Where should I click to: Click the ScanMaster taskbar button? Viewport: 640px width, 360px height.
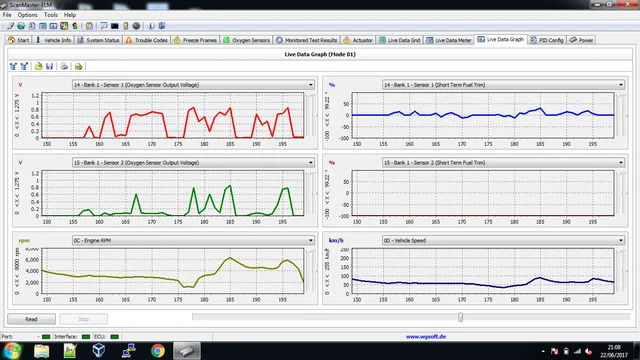click(187, 351)
